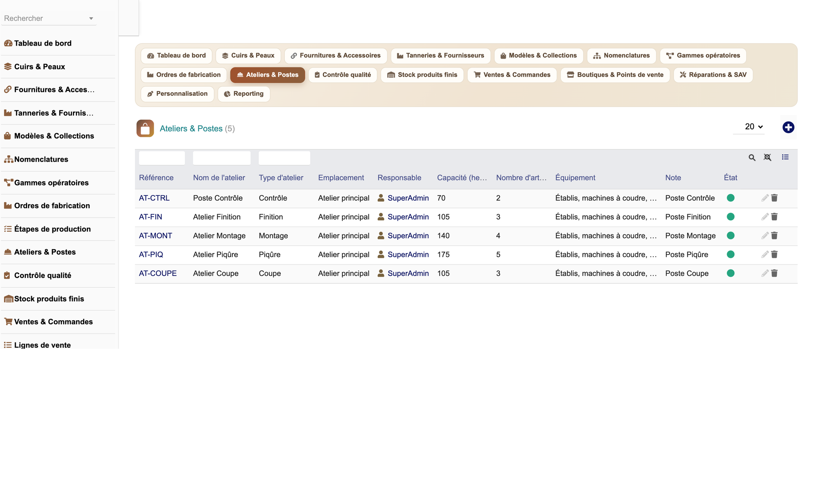
Task: Open the Personnalisation tab
Action: point(178,94)
